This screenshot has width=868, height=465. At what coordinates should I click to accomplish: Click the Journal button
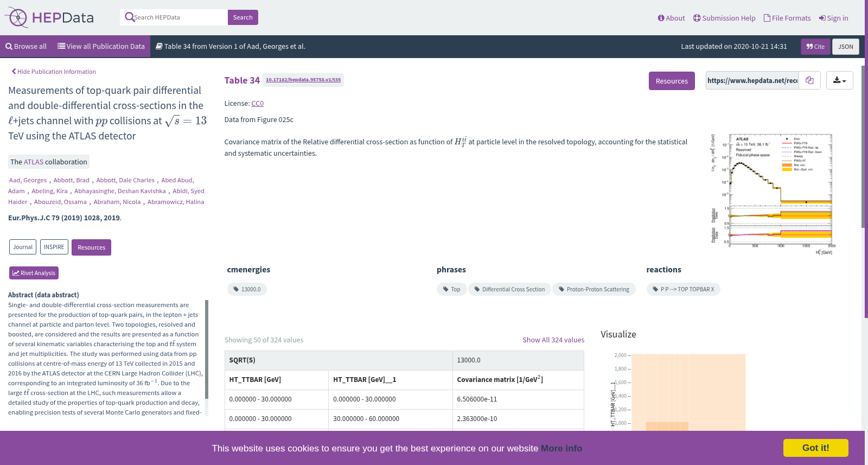23,247
